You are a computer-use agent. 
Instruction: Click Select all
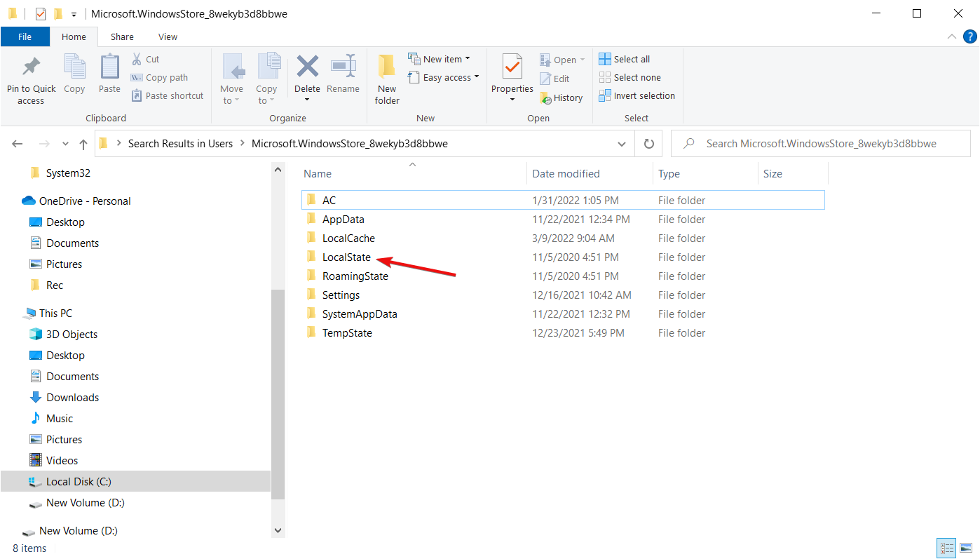point(625,59)
